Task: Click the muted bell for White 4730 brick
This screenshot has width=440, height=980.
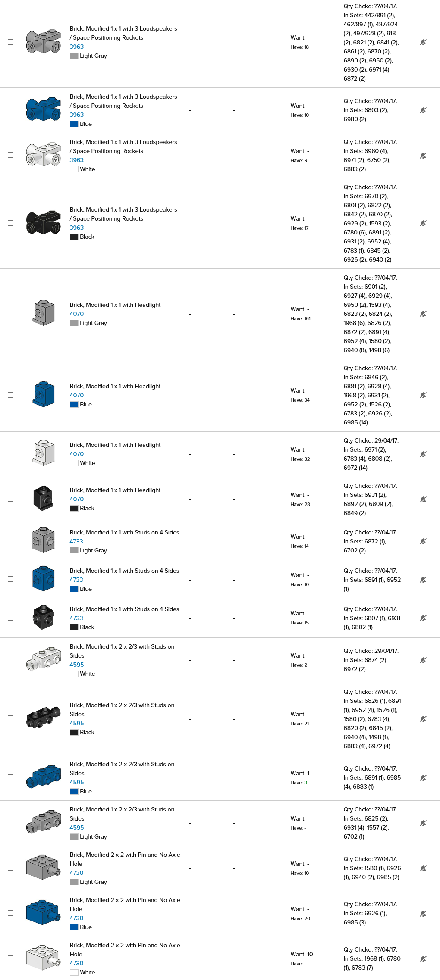Action: (x=423, y=959)
